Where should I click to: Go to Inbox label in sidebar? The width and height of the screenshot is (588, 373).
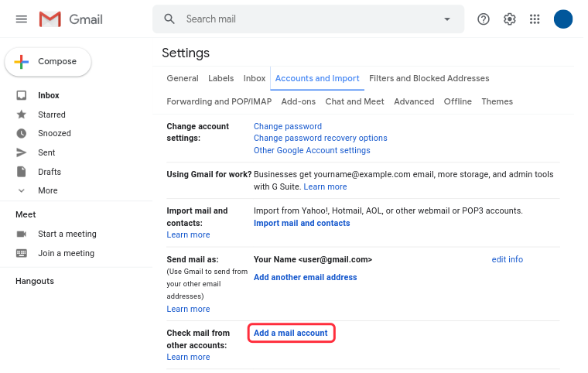pos(49,95)
